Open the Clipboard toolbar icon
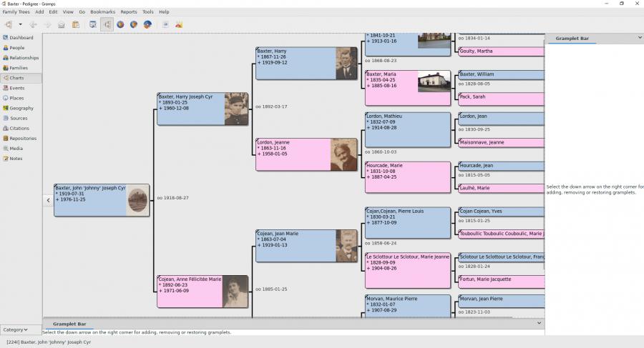The width and height of the screenshot is (644, 348). pos(76,24)
